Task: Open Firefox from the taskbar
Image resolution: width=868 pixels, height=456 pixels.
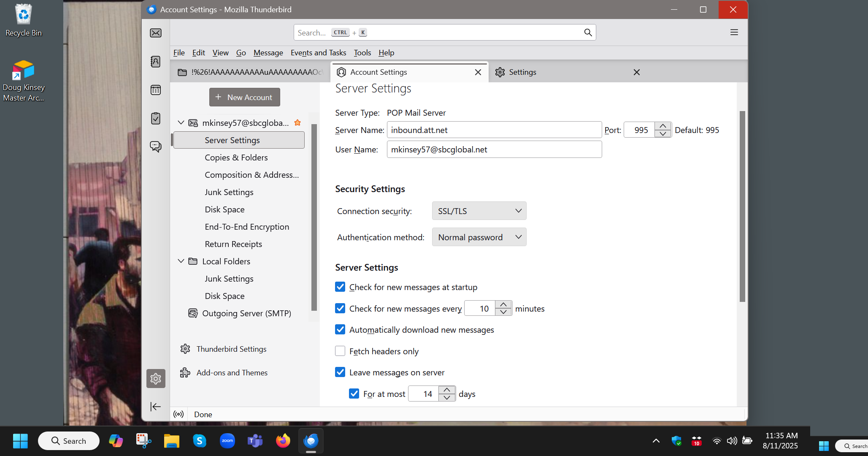Action: pos(283,441)
